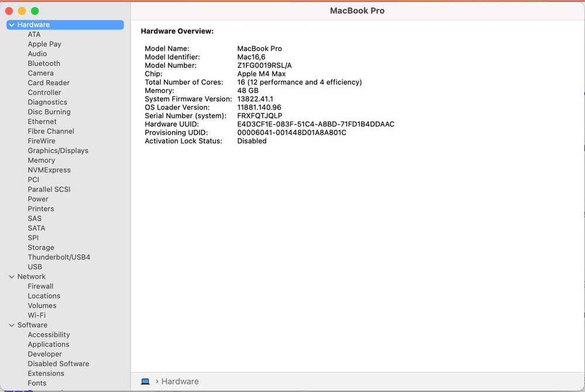Open Accessibility under Software

tap(49, 335)
